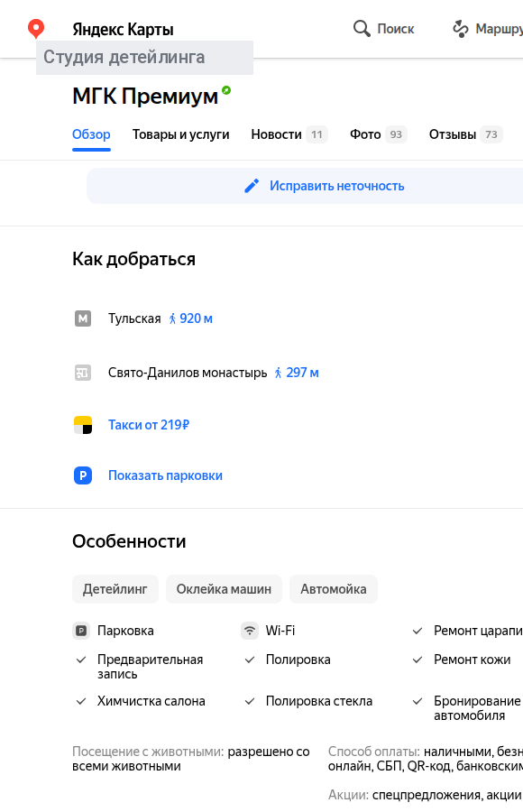Click the pedestrian icon next to 297 м
Viewport: 523px width, 812px height.
[278, 373]
